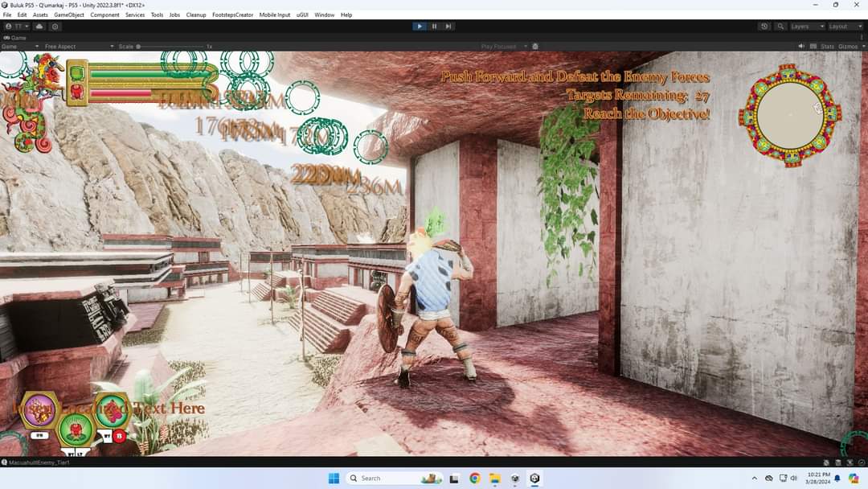
Task: Open the Tools menu
Action: 158,15
